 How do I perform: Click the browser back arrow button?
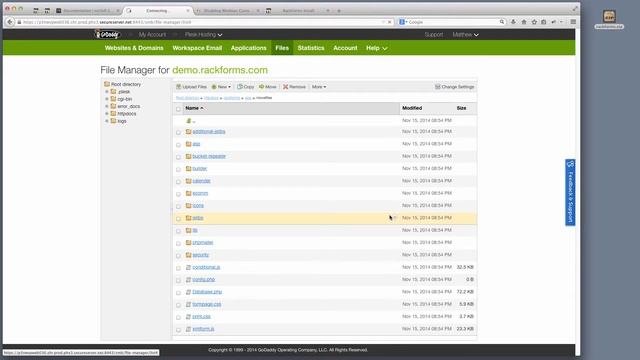click(10, 22)
